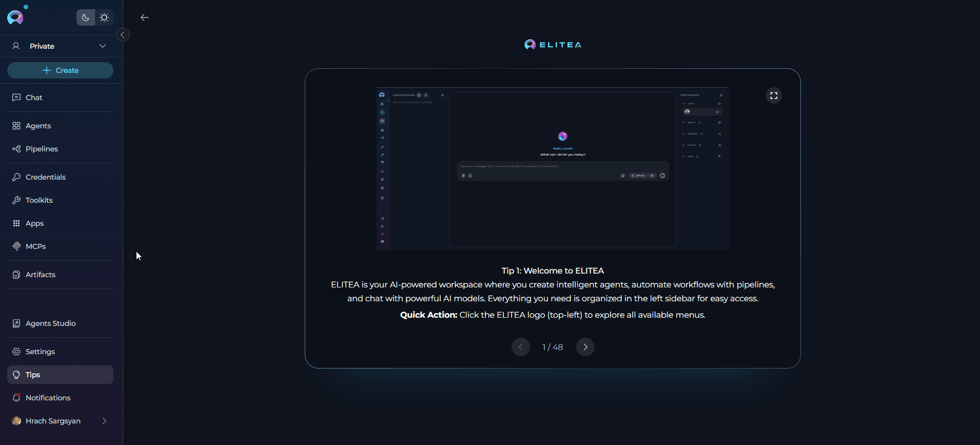Open the Agents menu item
Viewport: 980px width, 445px height.
38,126
